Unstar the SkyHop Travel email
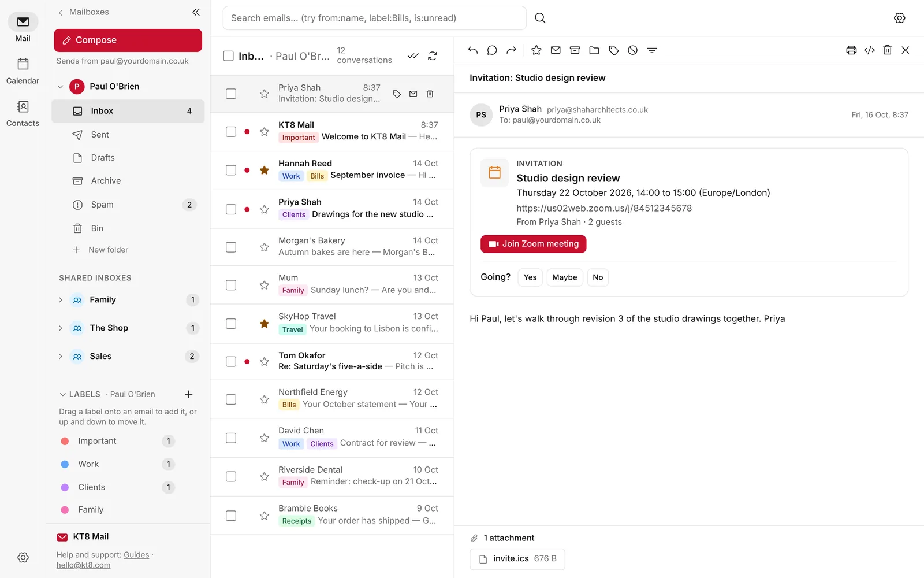Screen dimensions: 924x578 coord(264,324)
